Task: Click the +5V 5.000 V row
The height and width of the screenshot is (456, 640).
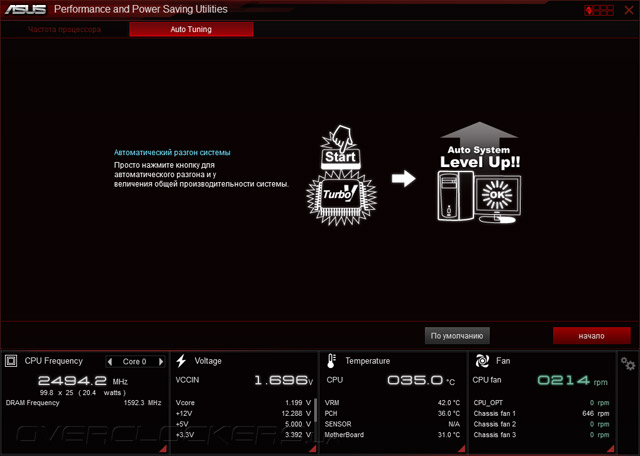Action: tap(243, 424)
